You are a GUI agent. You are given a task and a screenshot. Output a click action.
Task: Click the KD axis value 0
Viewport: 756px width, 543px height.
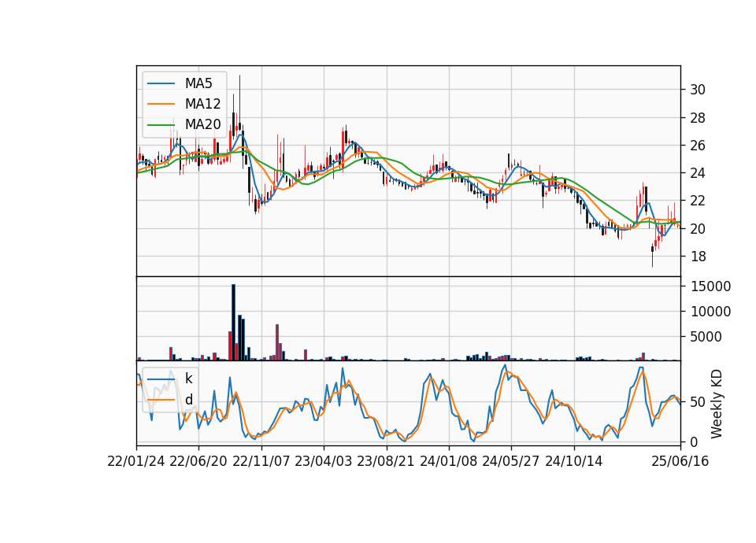tap(694, 441)
